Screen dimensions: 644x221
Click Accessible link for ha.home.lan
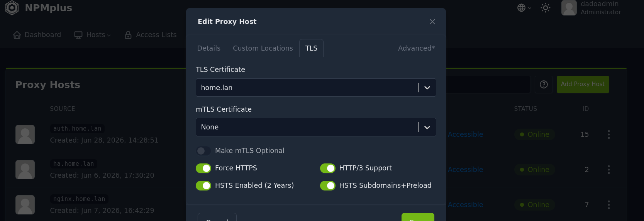click(x=465, y=170)
